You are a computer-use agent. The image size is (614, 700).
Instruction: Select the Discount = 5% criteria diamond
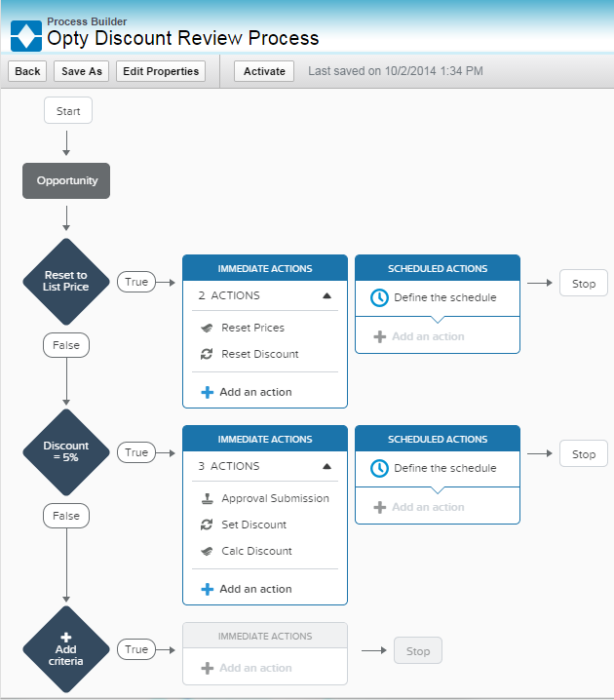pyautogui.click(x=66, y=452)
